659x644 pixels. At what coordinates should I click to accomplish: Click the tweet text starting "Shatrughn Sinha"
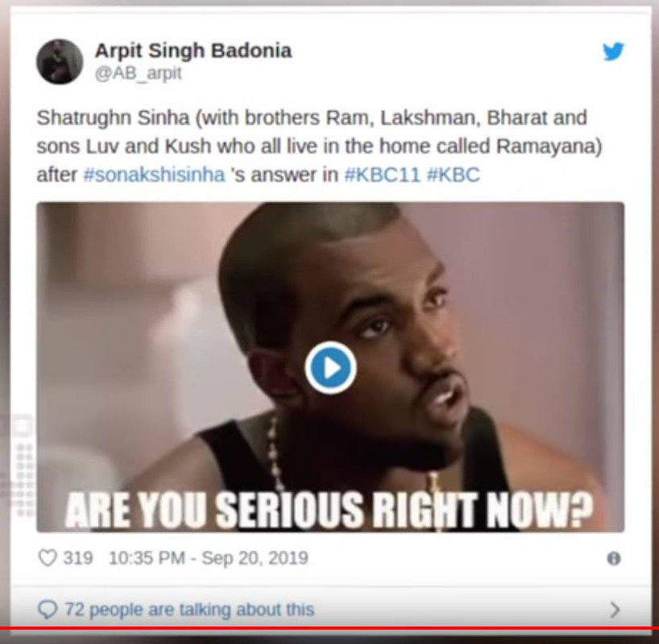pyautogui.click(x=319, y=146)
